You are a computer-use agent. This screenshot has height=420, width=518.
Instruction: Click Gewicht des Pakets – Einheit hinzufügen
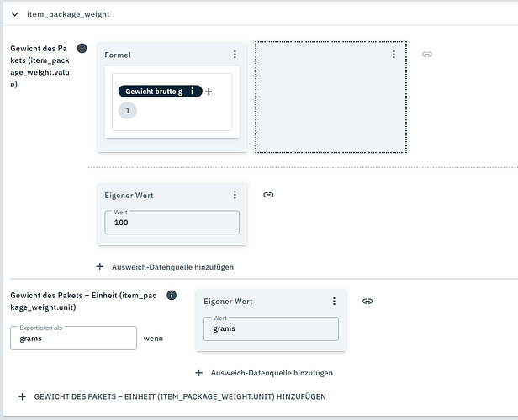(172, 396)
